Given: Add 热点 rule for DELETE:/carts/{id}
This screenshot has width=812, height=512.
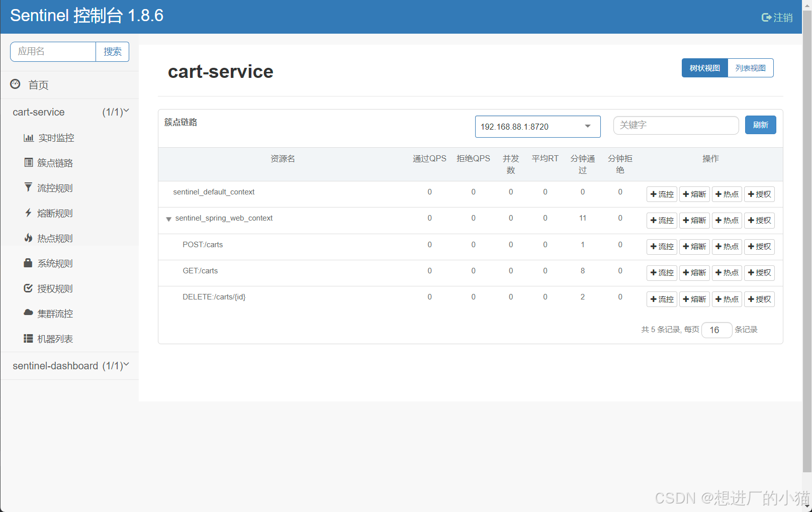Looking at the screenshot, I should 727,299.
